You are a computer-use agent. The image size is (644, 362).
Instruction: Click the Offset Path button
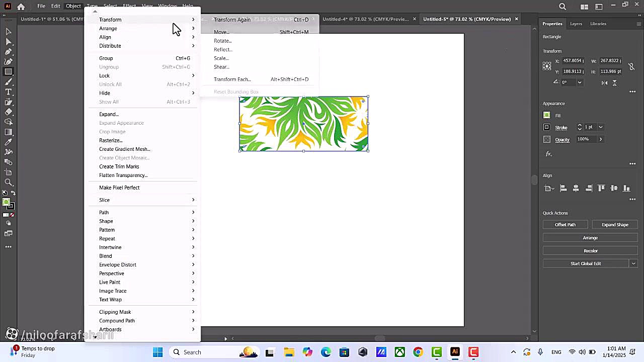[565, 225]
